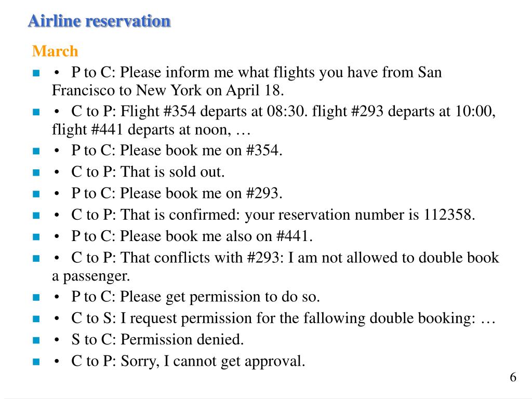This screenshot has height=399, width=532.
Task: Click the blue square bullet beside 'Please book me on #354'
Action: tap(36, 151)
